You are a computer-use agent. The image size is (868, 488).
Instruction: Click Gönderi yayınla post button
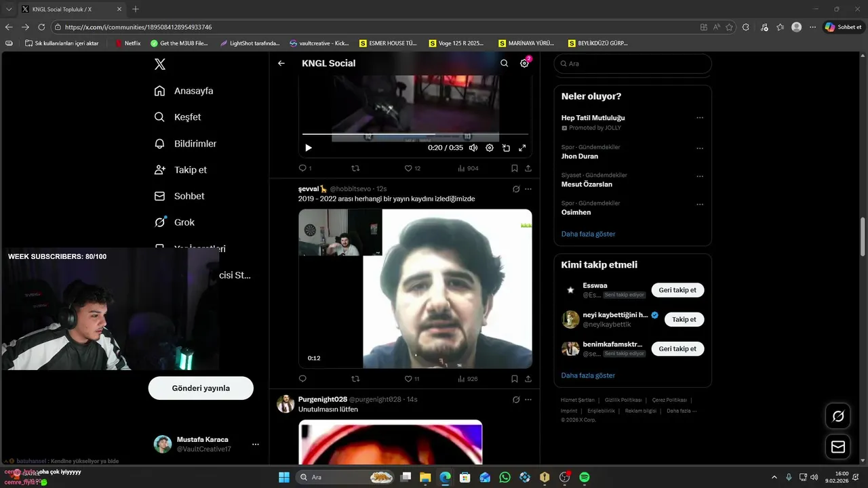(x=201, y=388)
